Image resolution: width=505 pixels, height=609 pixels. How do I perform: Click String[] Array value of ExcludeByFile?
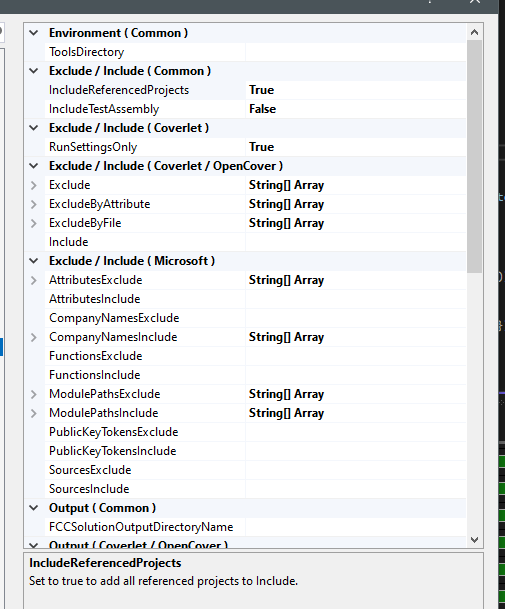(x=286, y=223)
